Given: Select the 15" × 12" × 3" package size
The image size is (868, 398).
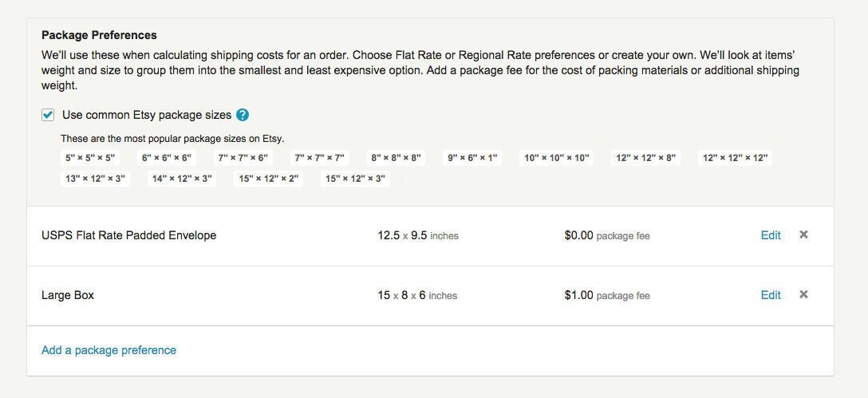Looking at the screenshot, I should click(x=355, y=179).
